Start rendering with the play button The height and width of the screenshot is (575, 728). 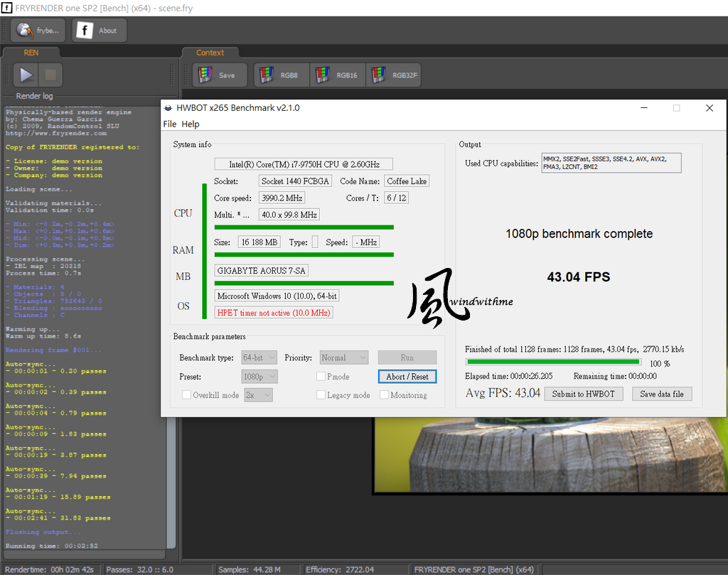[x=26, y=75]
